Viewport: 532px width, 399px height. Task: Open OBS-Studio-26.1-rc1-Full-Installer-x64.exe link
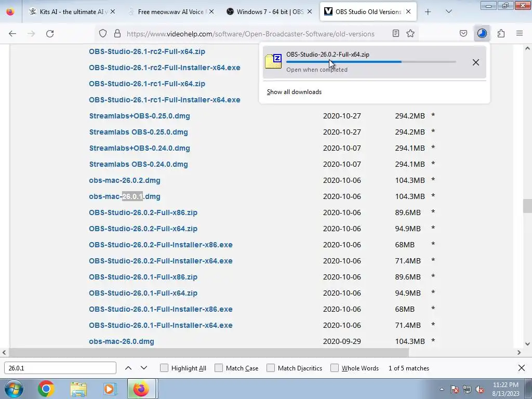(165, 100)
